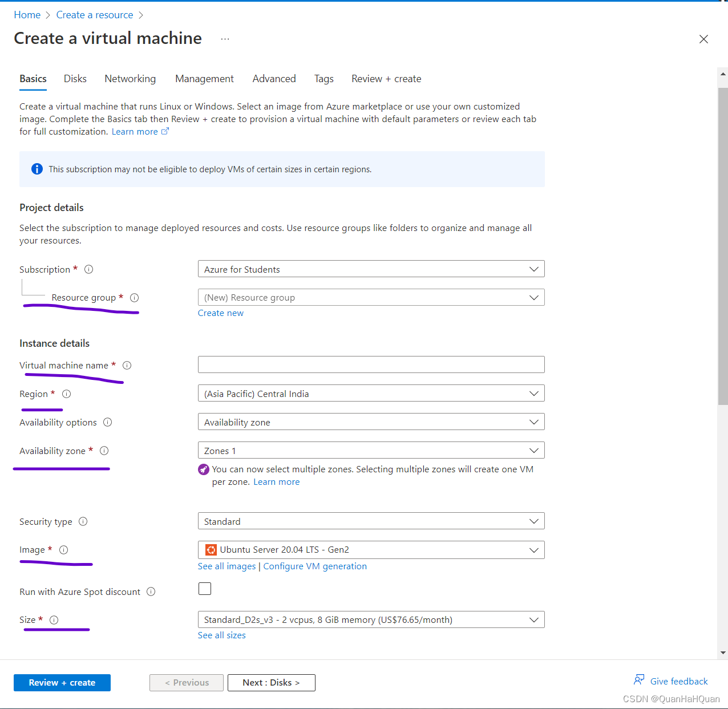The width and height of the screenshot is (728, 709).
Task: Click the Give feedback link
Action: [679, 681]
